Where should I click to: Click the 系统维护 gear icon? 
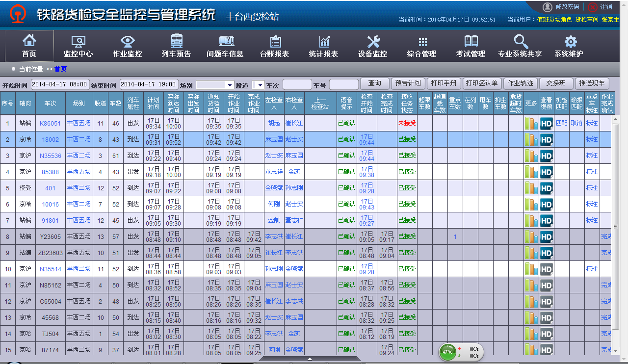570,42
